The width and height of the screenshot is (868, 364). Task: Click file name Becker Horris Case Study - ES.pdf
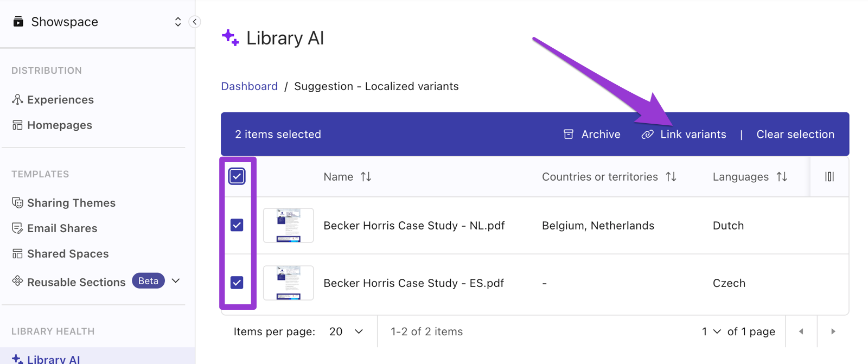click(x=413, y=283)
